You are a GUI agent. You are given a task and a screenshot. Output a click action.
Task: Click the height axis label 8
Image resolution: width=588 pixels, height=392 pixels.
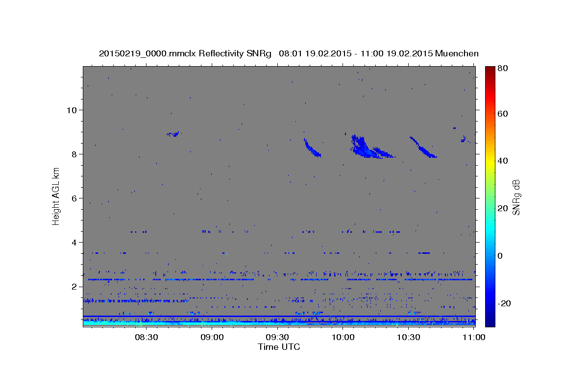point(74,154)
